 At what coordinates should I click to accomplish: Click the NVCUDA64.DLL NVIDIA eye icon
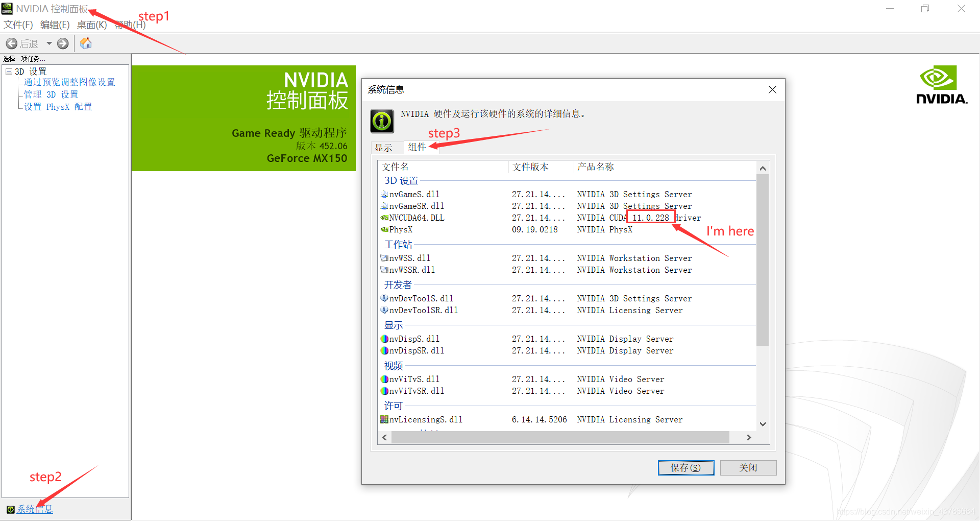tap(384, 218)
